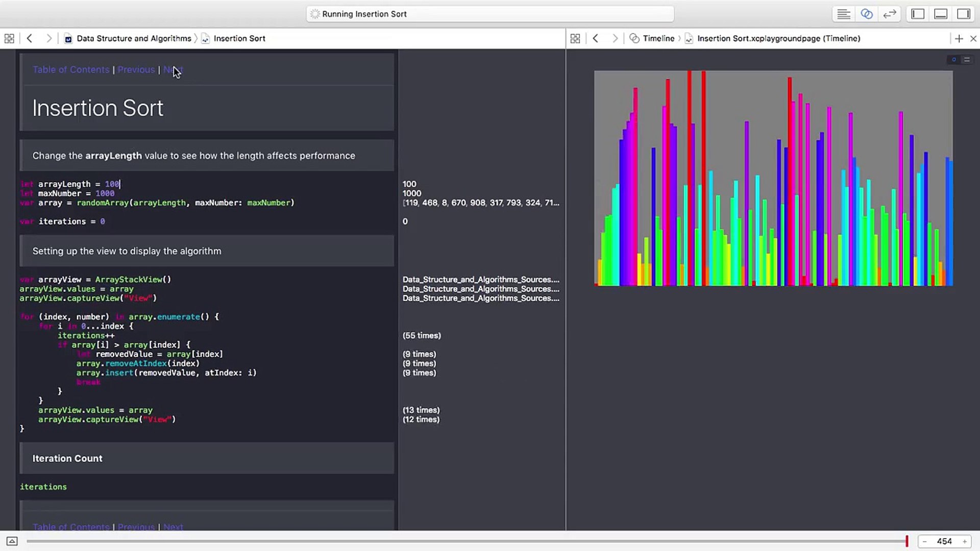Click the blue dot control above the bar chart

click(x=953, y=60)
